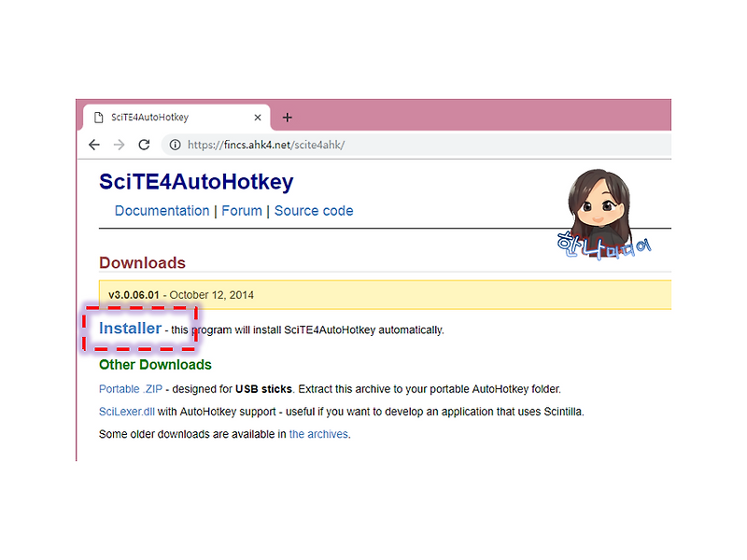Reload the page with the refresh icon

coord(144,145)
